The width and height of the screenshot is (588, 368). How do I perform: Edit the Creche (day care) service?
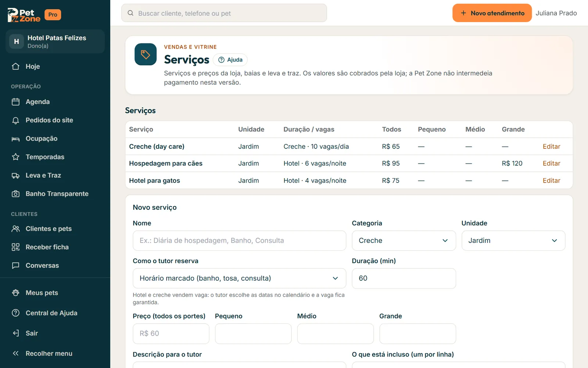click(x=551, y=146)
